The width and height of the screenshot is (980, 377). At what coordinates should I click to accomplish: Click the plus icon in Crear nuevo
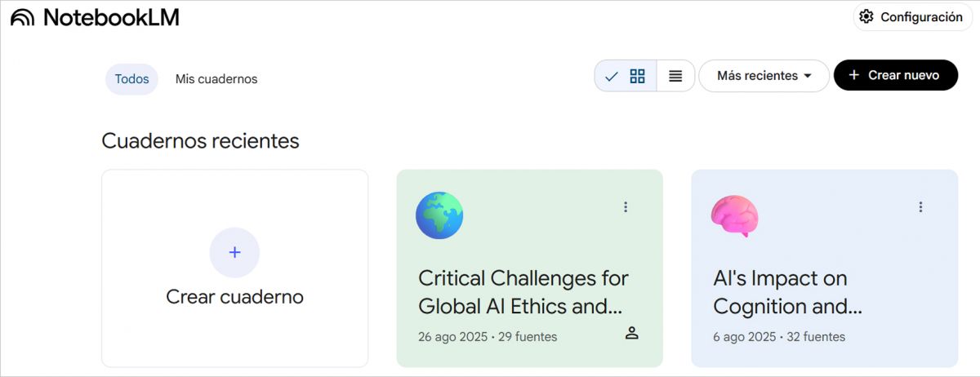point(854,75)
